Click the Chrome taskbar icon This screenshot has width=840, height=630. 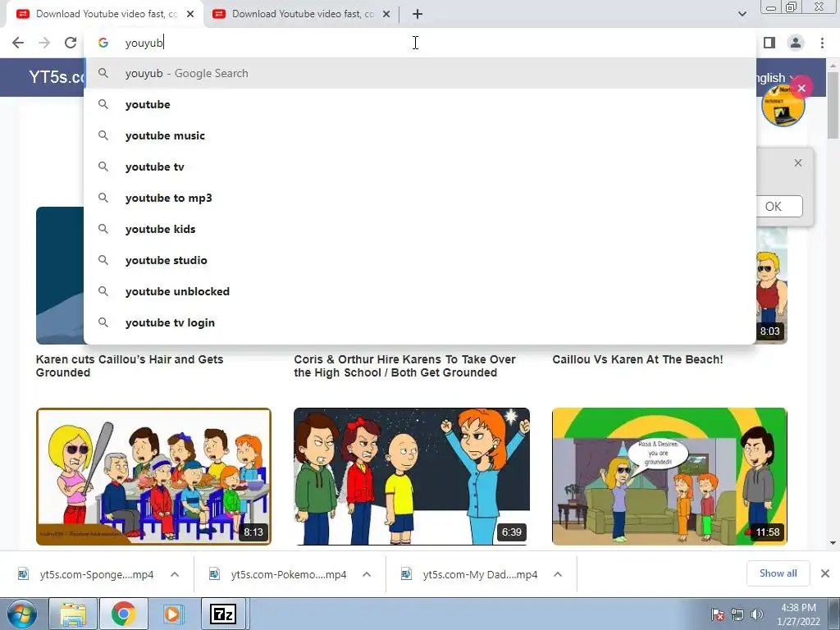(123, 614)
